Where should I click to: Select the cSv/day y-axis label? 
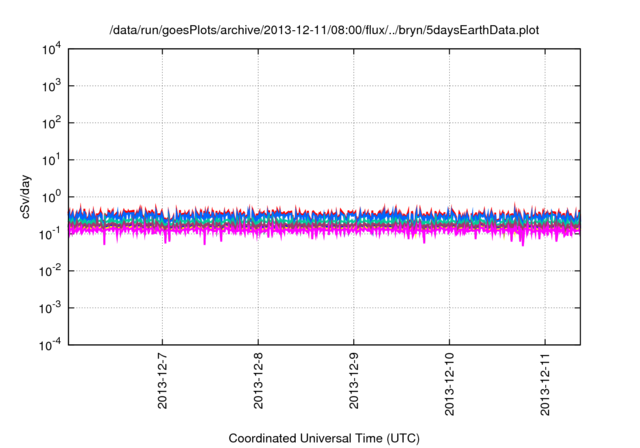tap(26, 197)
